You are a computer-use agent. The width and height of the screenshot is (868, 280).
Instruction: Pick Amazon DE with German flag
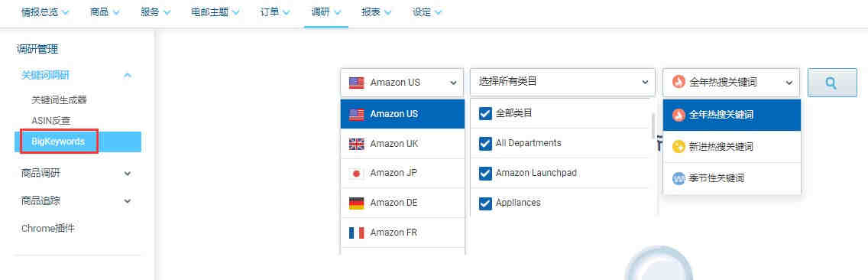pos(403,203)
